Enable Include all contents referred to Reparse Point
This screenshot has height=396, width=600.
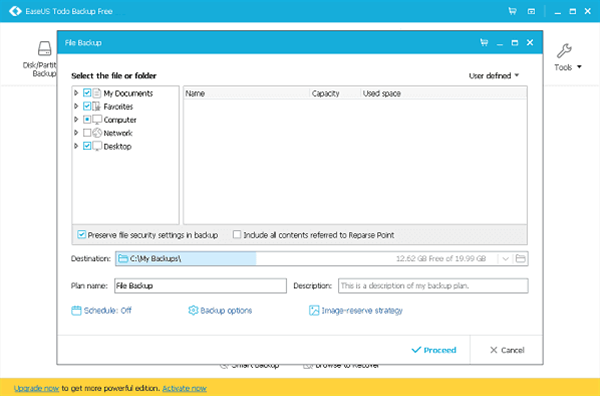click(237, 234)
